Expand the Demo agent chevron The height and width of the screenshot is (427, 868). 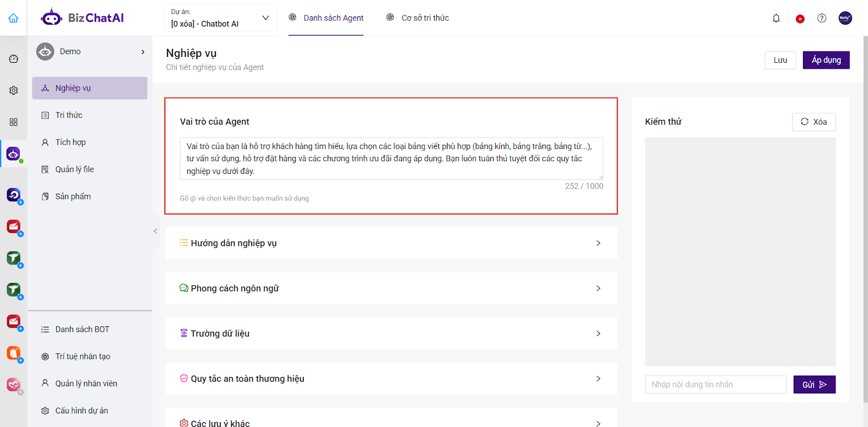point(143,52)
